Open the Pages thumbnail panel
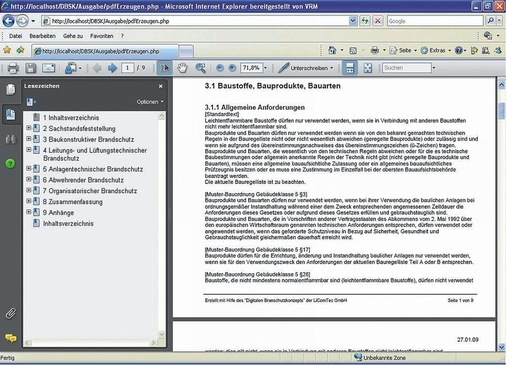 click(x=11, y=89)
